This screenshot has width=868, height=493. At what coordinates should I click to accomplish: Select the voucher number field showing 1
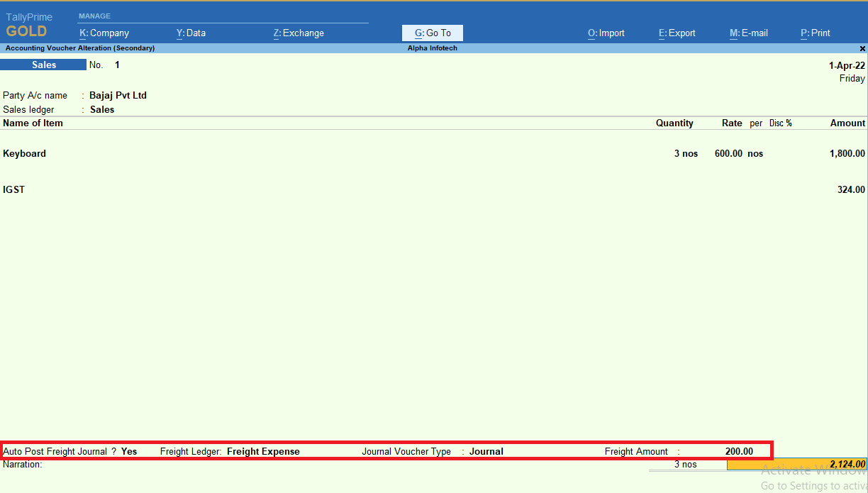pos(117,64)
